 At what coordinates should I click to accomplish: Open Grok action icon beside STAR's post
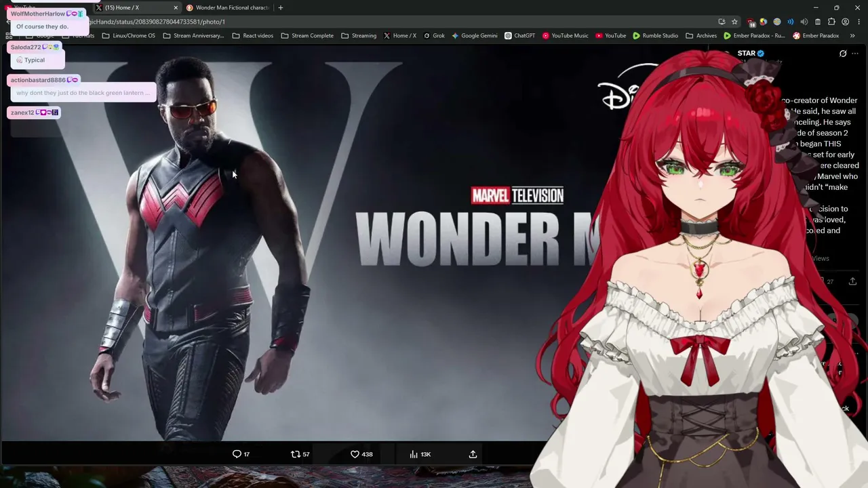pyautogui.click(x=843, y=54)
